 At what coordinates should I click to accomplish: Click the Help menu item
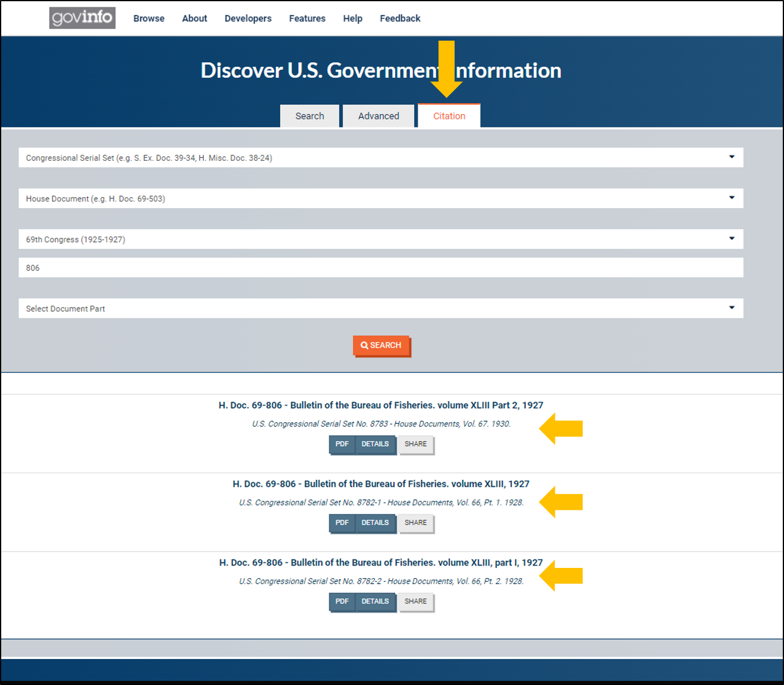352,18
